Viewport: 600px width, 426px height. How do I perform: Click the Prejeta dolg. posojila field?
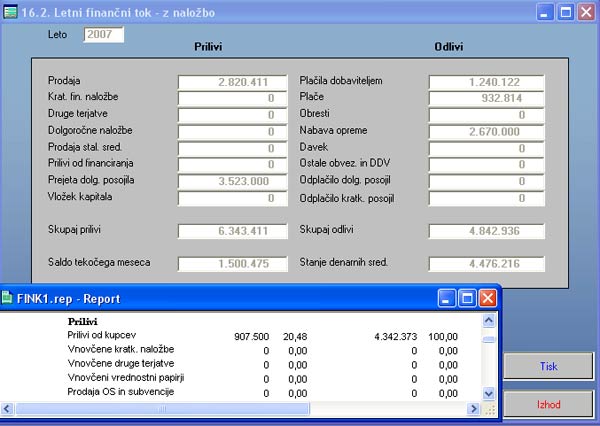point(228,180)
